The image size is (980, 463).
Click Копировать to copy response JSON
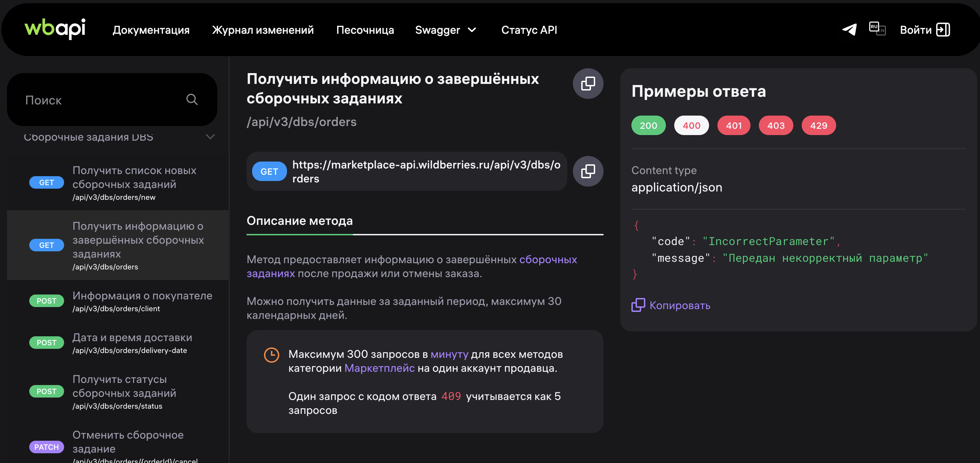tap(680, 305)
